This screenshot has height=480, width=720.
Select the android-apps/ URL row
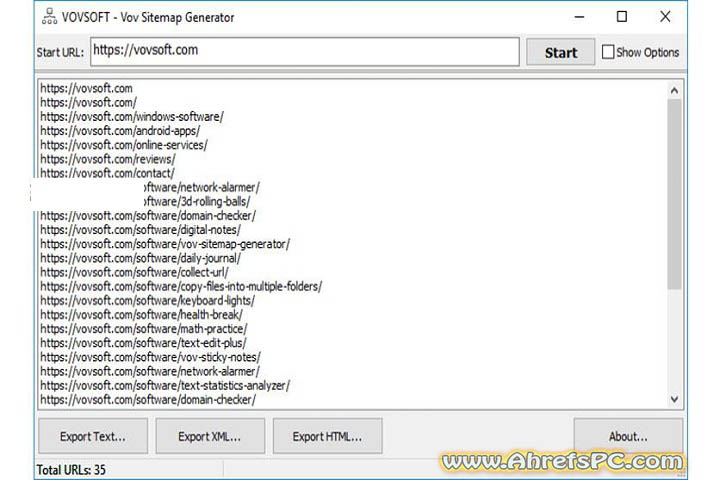click(120, 131)
